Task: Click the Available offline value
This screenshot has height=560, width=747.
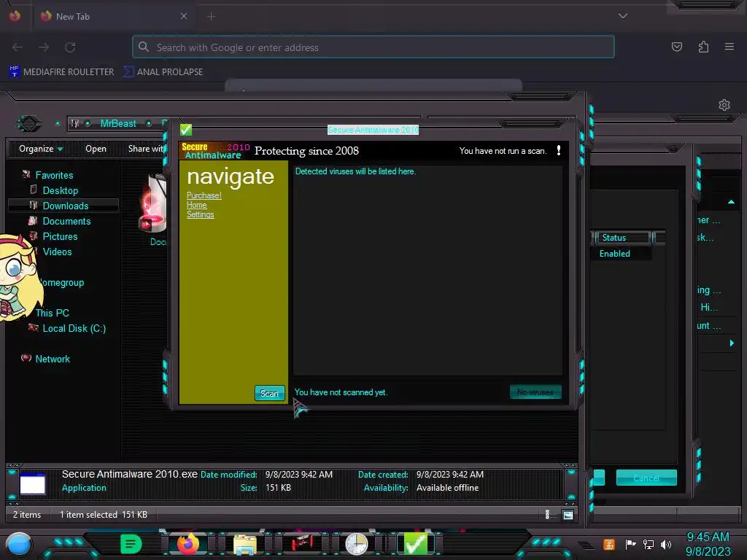Action: pyautogui.click(x=447, y=488)
